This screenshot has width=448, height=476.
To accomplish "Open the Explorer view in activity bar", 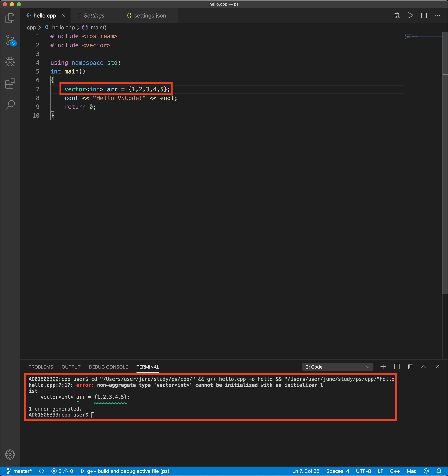I will 10,18.
